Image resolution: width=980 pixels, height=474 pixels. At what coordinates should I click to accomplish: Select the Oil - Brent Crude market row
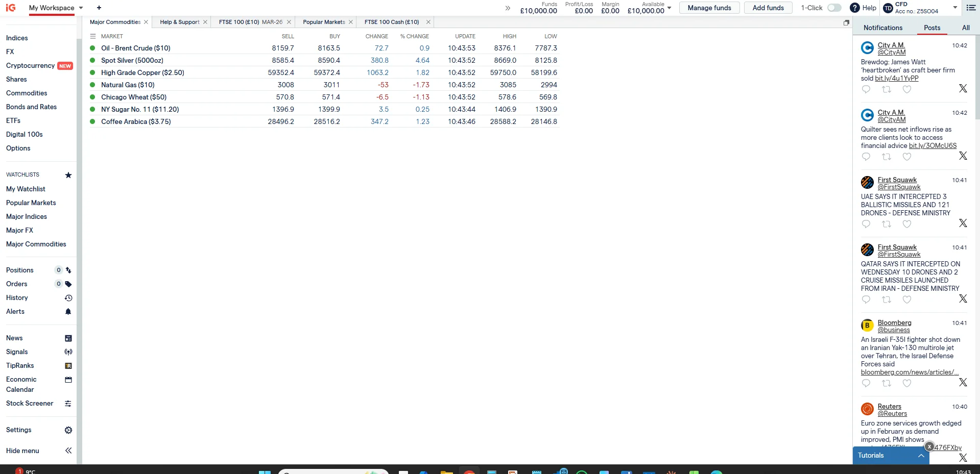tap(135, 48)
